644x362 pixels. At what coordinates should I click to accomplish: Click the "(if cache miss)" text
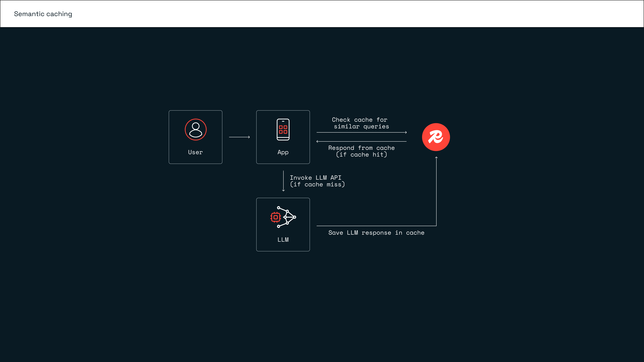(x=317, y=184)
